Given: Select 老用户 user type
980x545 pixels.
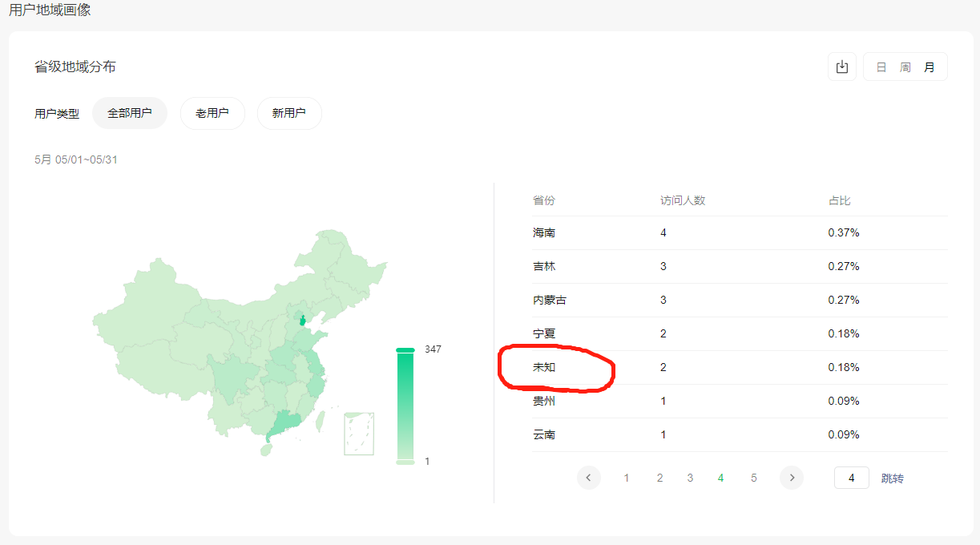Looking at the screenshot, I should (212, 113).
